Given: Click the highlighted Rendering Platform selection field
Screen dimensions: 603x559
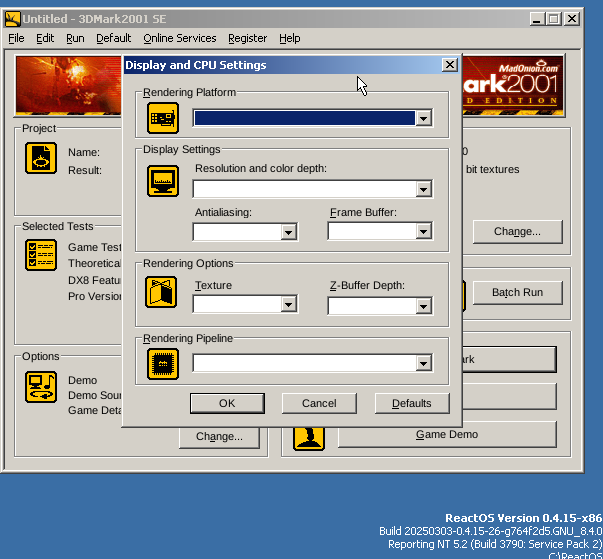Looking at the screenshot, I should (x=305, y=118).
